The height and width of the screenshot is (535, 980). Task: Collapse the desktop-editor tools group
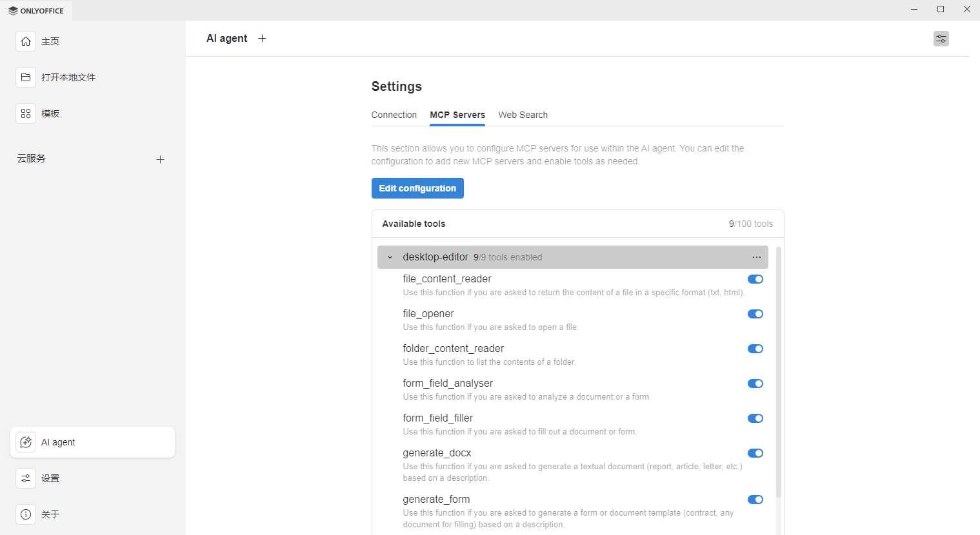(x=390, y=257)
